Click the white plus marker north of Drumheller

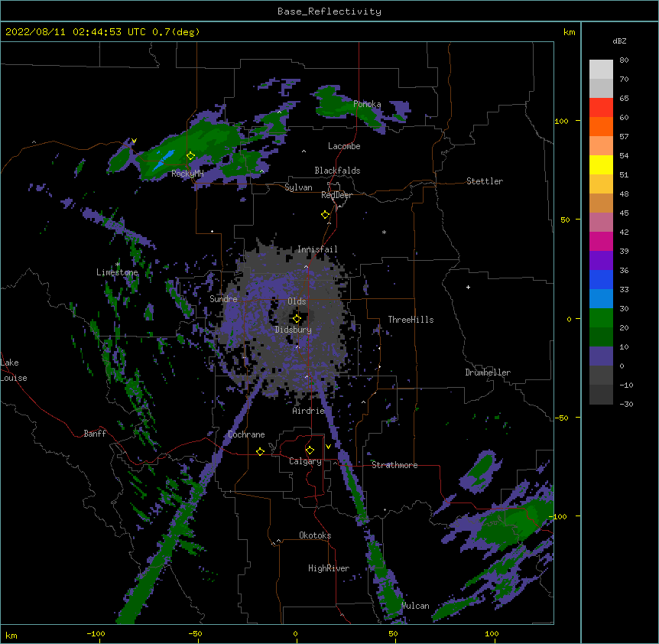(x=468, y=287)
